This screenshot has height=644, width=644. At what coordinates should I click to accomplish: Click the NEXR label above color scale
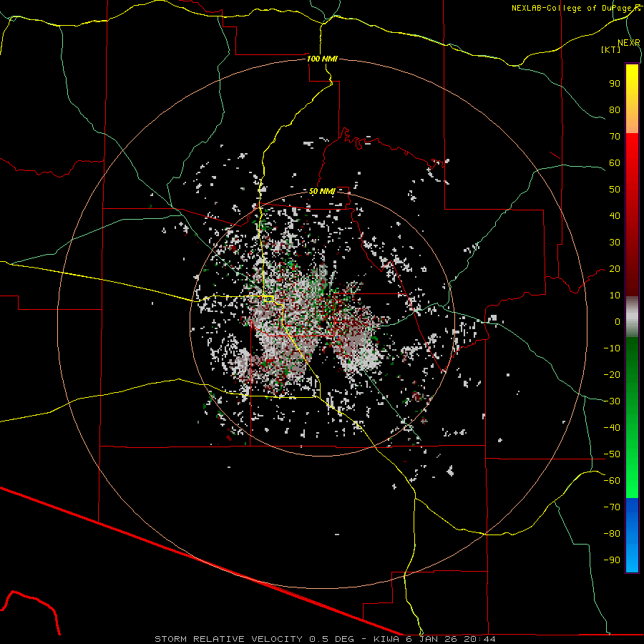[629, 43]
